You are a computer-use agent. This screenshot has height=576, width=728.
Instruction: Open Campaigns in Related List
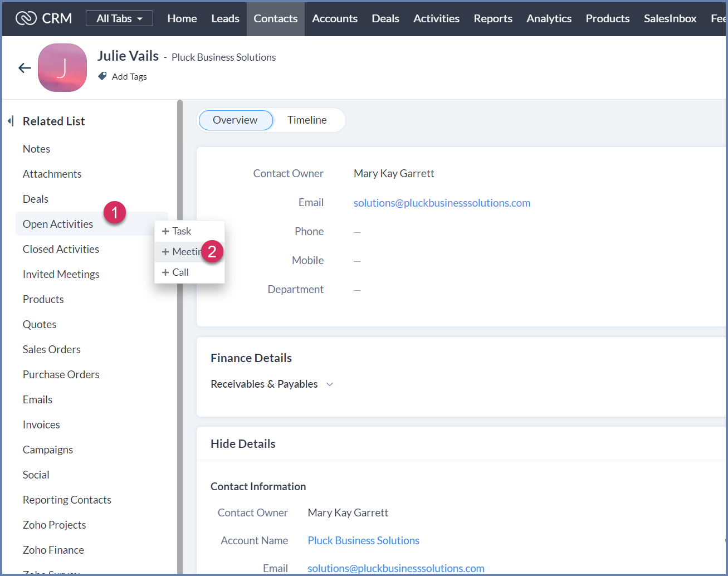coord(48,450)
